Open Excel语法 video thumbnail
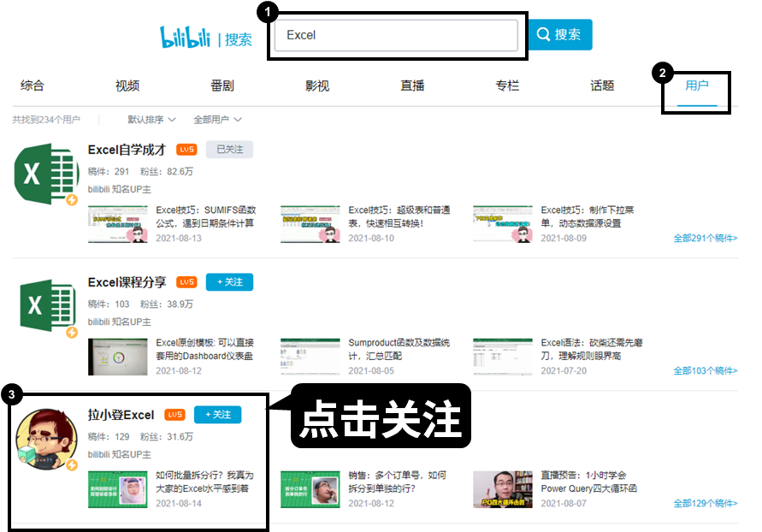Screen dimensions: 762x532 [x=503, y=357]
